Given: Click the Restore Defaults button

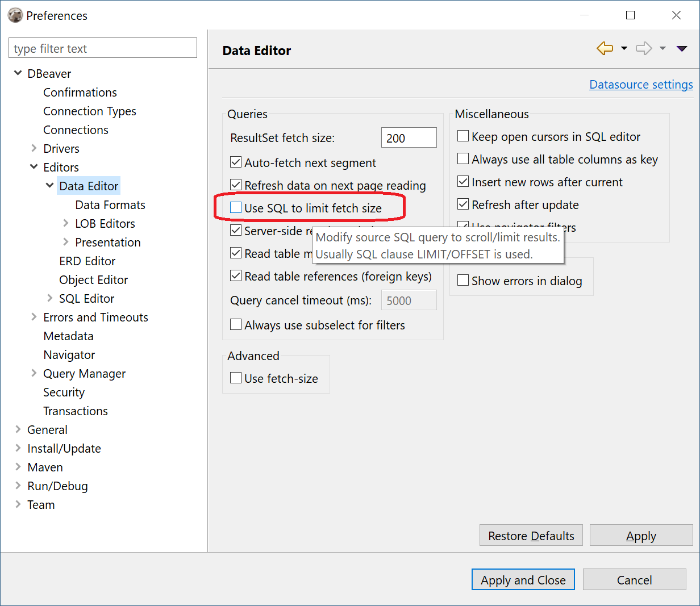Looking at the screenshot, I should point(531,535).
